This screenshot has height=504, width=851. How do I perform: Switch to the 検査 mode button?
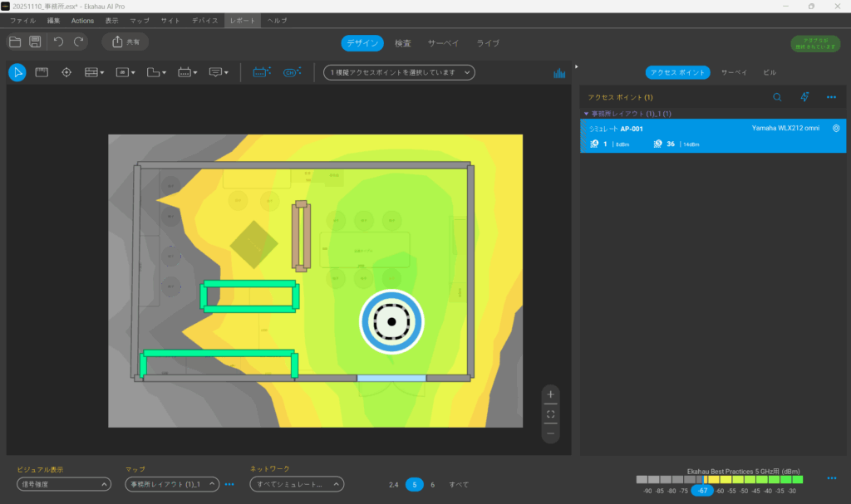click(x=403, y=43)
